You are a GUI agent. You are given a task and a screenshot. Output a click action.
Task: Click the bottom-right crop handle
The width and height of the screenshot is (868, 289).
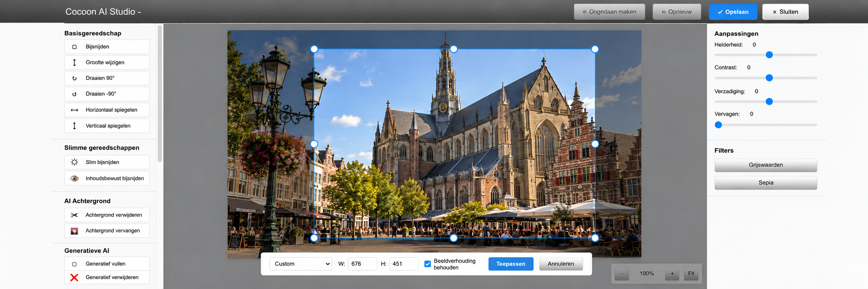coord(595,238)
